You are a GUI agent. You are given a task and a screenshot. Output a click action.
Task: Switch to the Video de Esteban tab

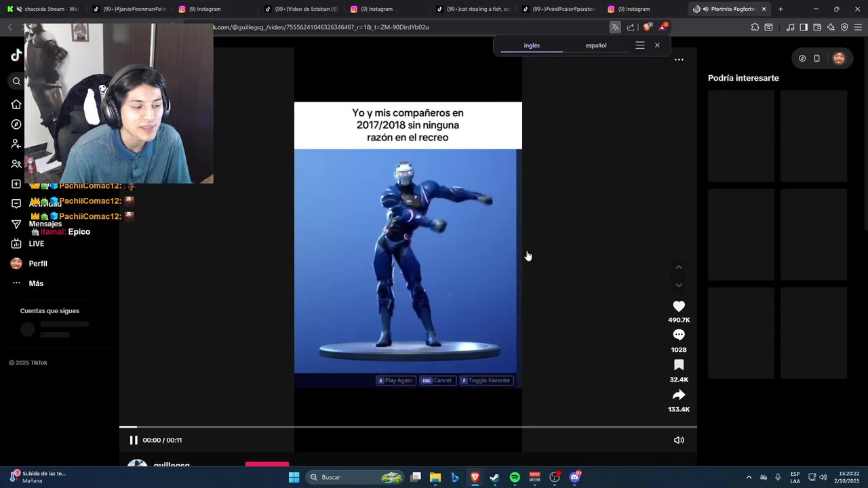pos(301,9)
